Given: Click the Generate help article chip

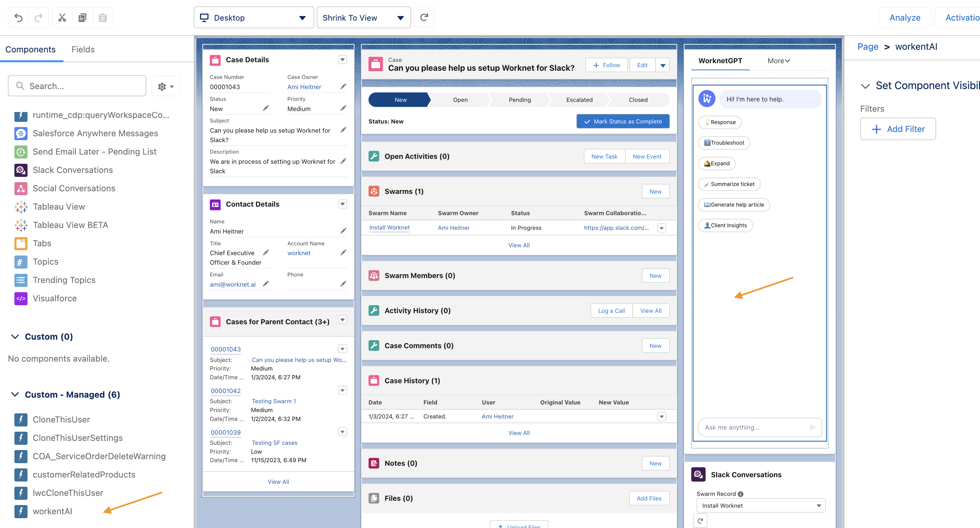Looking at the screenshot, I should point(734,205).
